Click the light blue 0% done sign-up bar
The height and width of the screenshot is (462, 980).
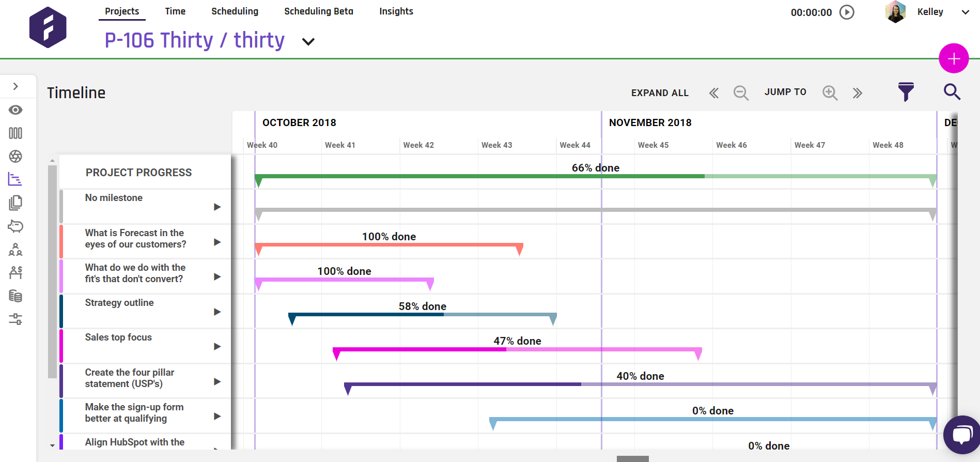(x=713, y=419)
